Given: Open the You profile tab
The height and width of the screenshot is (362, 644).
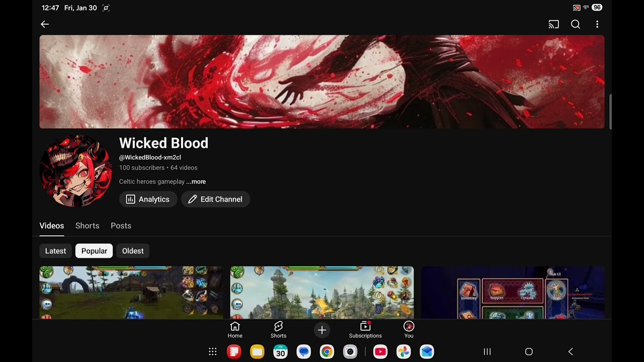Looking at the screenshot, I should click(409, 330).
